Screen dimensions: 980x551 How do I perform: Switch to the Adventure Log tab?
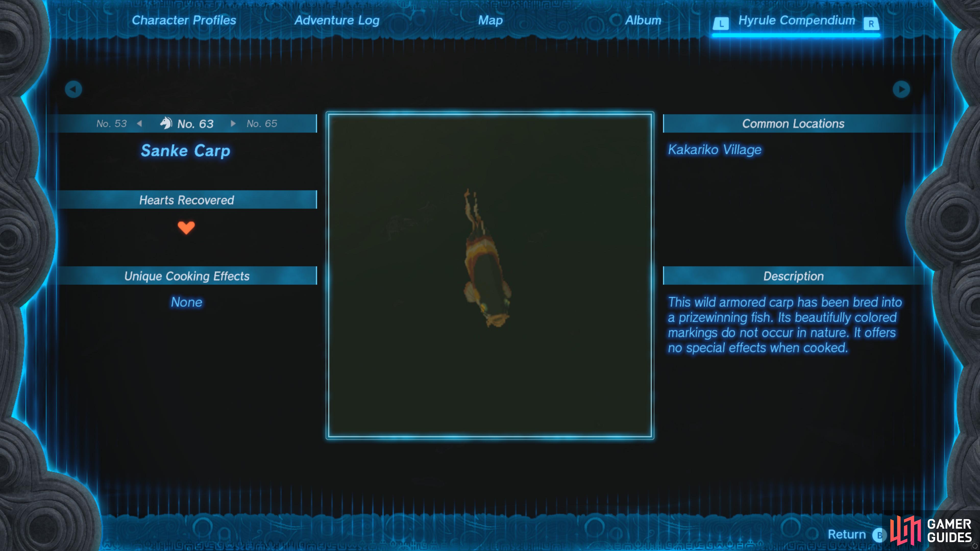tap(337, 20)
